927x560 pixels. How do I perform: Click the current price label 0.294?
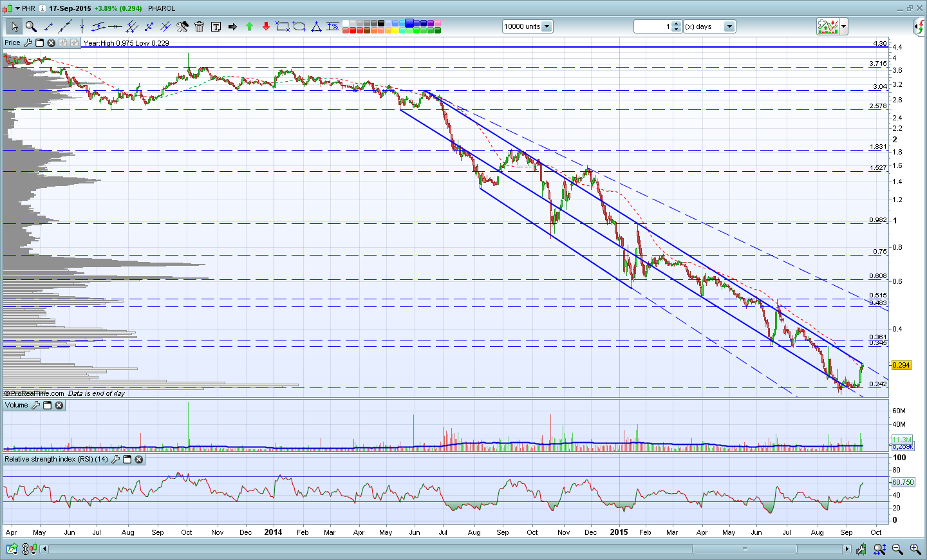901,365
